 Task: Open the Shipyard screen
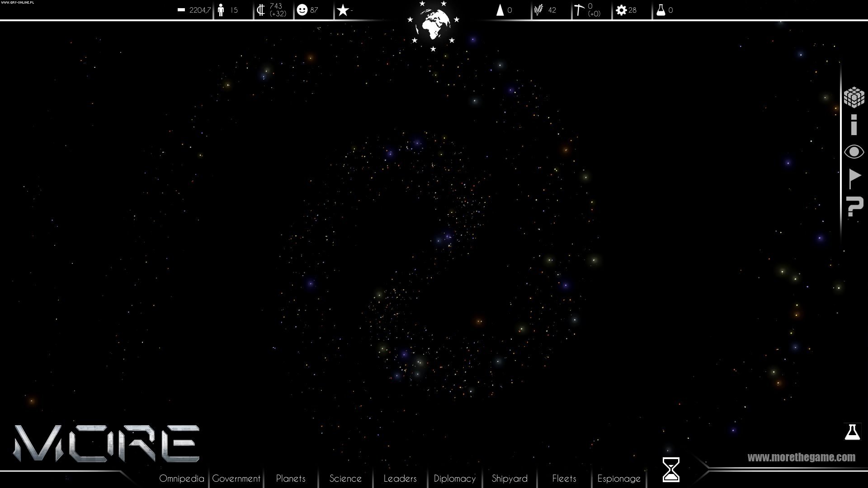510,478
